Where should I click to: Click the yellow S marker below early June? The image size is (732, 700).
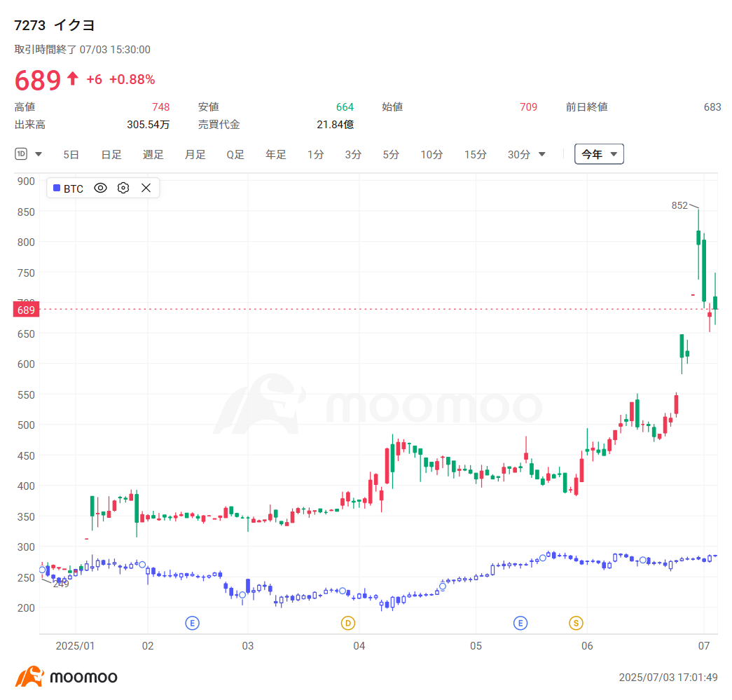pyautogui.click(x=576, y=622)
